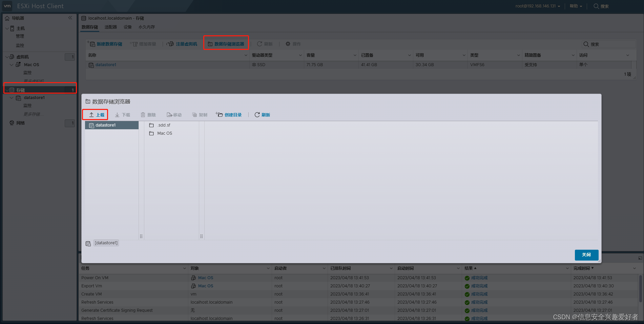Open Drive Type column dropdown
This screenshot has width=644, height=324.
coord(300,55)
